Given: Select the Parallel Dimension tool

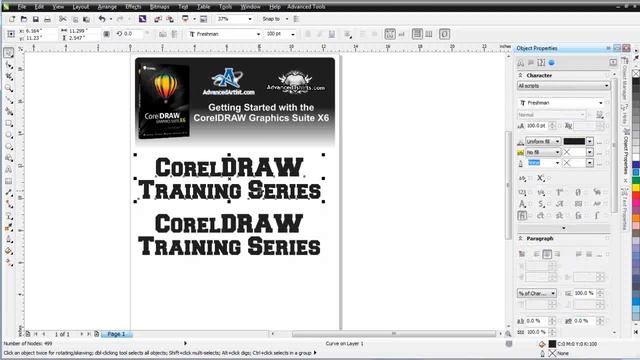Looking at the screenshot, I should 9,193.
